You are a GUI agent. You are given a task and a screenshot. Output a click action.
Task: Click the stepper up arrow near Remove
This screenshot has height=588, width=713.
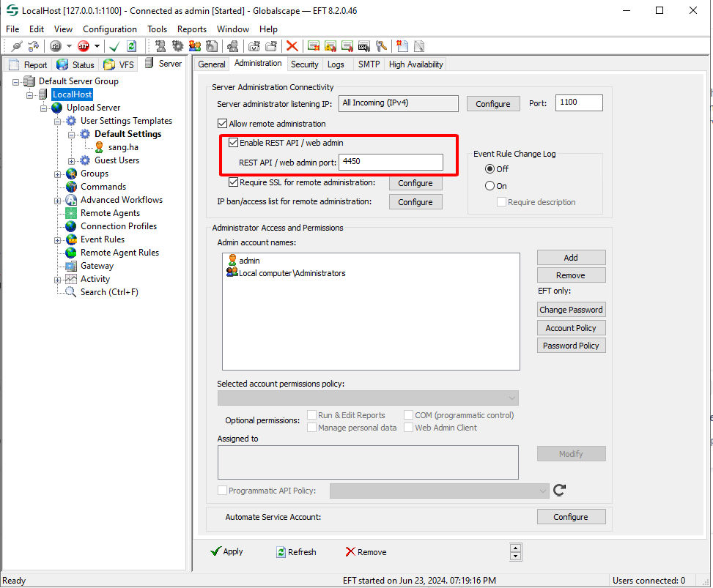tap(516, 548)
